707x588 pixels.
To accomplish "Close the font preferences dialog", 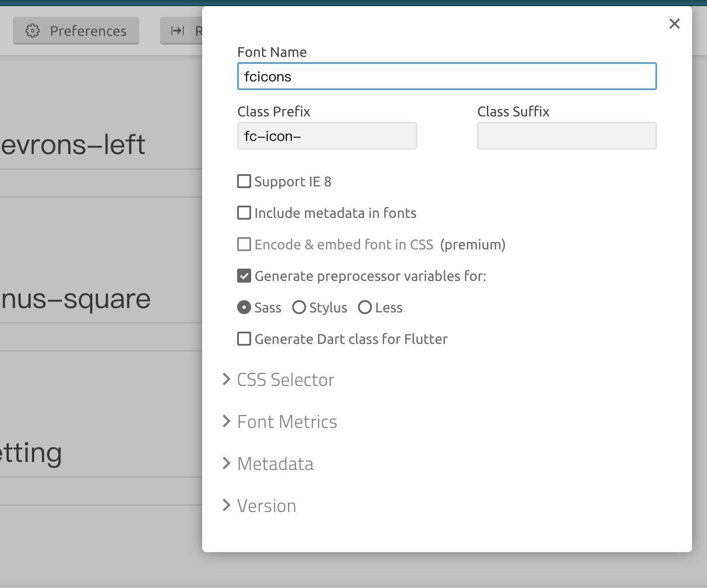I will tap(674, 24).
